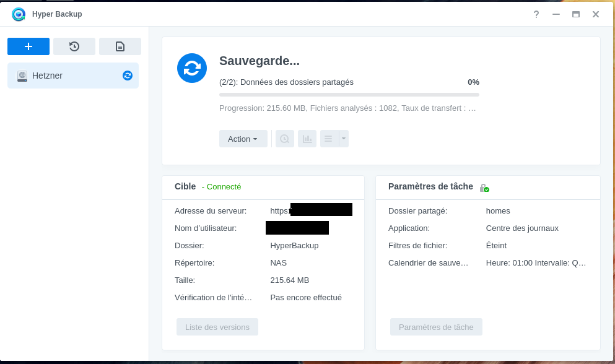Expand the small arrow next to list icon
615x364 pixels.
[344, 139]
